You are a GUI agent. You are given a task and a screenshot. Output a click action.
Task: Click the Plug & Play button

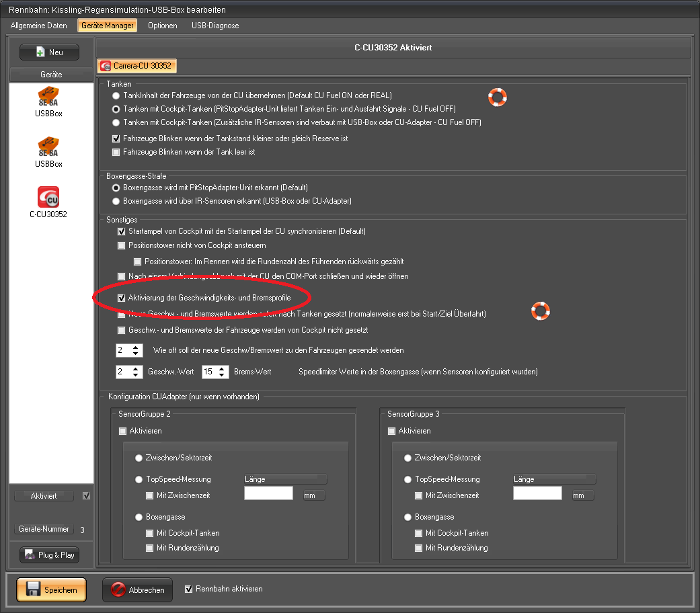click(x=49, y=555)
